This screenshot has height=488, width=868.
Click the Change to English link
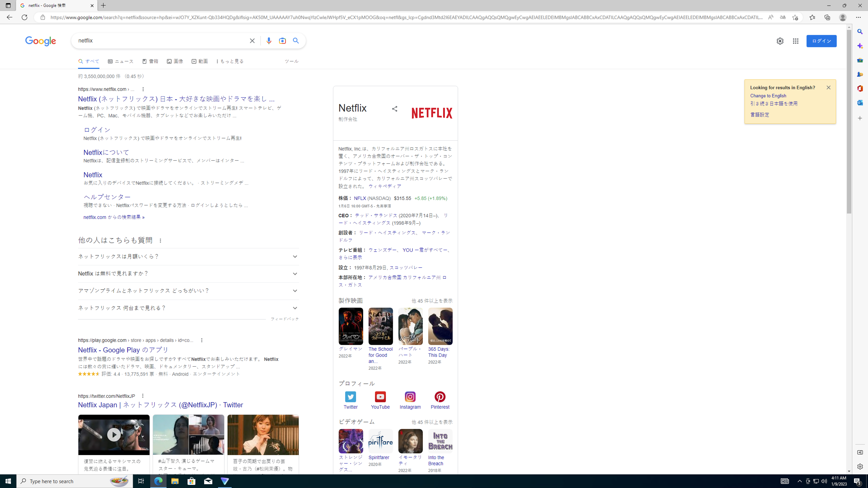pos(768,96)
